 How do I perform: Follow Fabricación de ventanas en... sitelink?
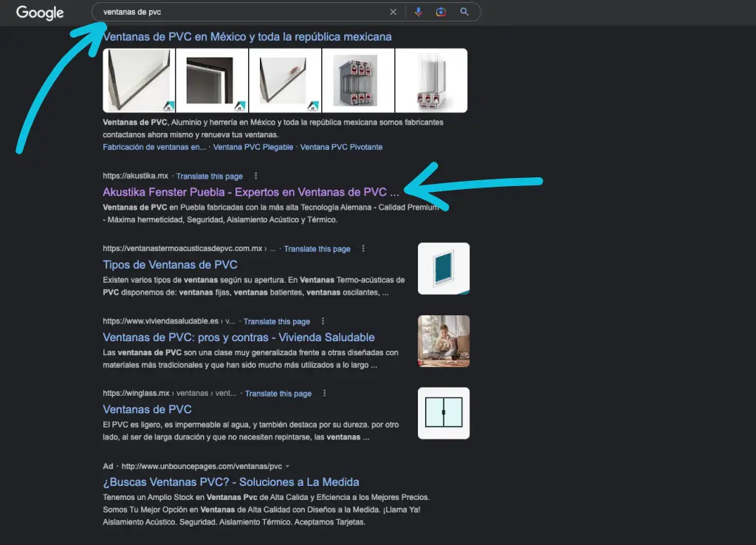pyautogui.click(x=154, y=147)
